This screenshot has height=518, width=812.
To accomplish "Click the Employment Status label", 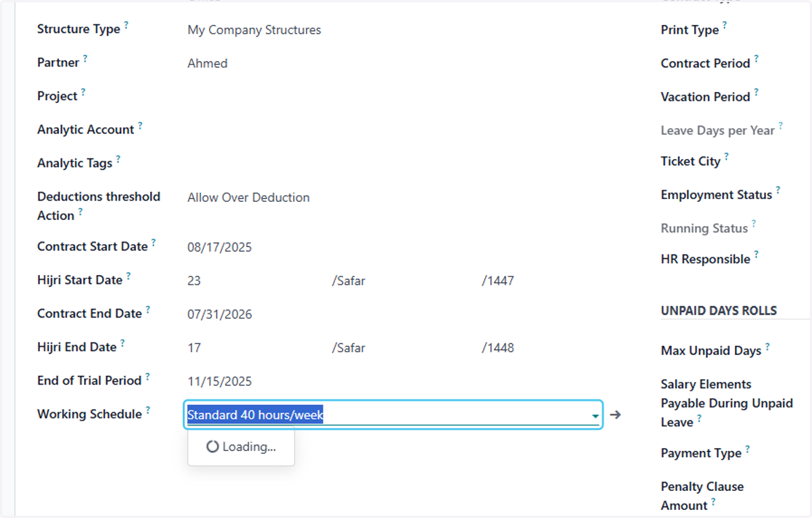I will pos(716,195).
